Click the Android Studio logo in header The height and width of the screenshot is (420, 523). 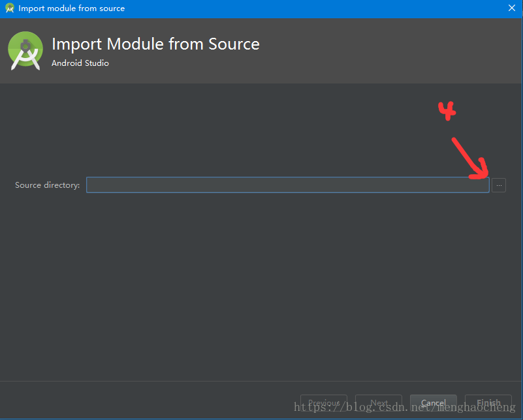pos(25,51)
